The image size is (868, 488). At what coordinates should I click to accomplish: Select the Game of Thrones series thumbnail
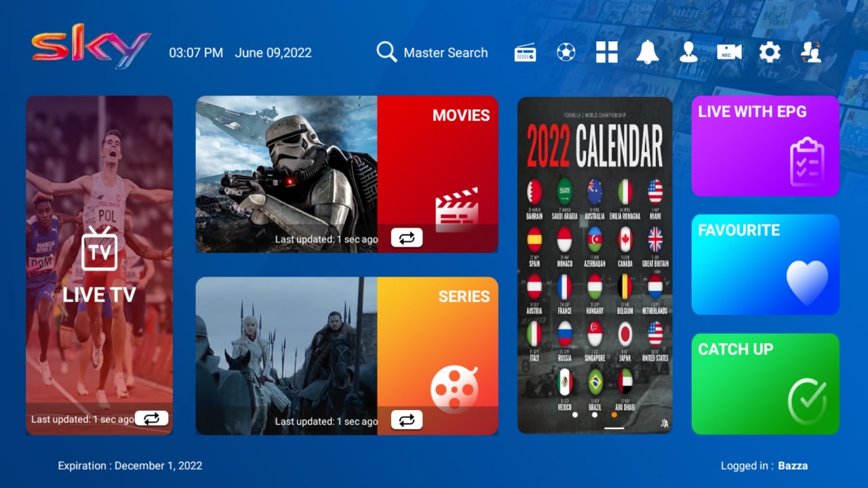(287, 356)
